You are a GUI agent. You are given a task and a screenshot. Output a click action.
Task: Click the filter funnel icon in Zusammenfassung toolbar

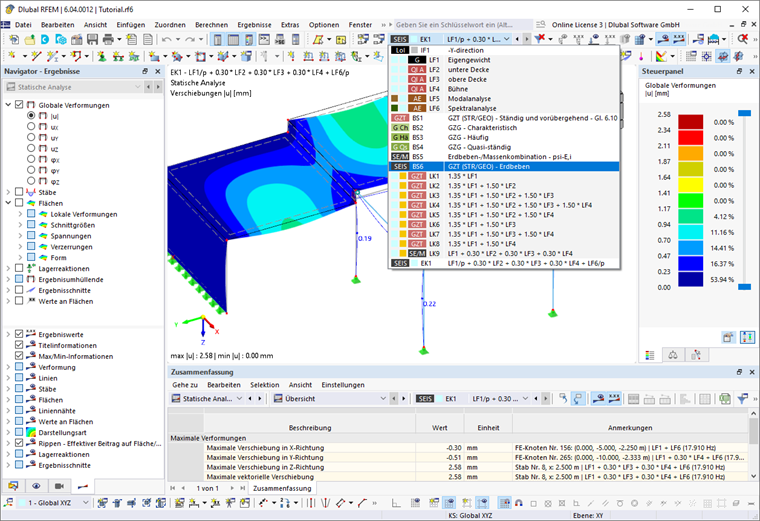[x=742, y=399]
